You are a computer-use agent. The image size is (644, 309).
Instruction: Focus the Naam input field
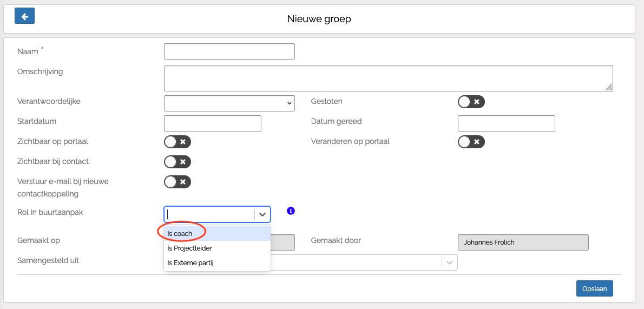pos(229,51)
